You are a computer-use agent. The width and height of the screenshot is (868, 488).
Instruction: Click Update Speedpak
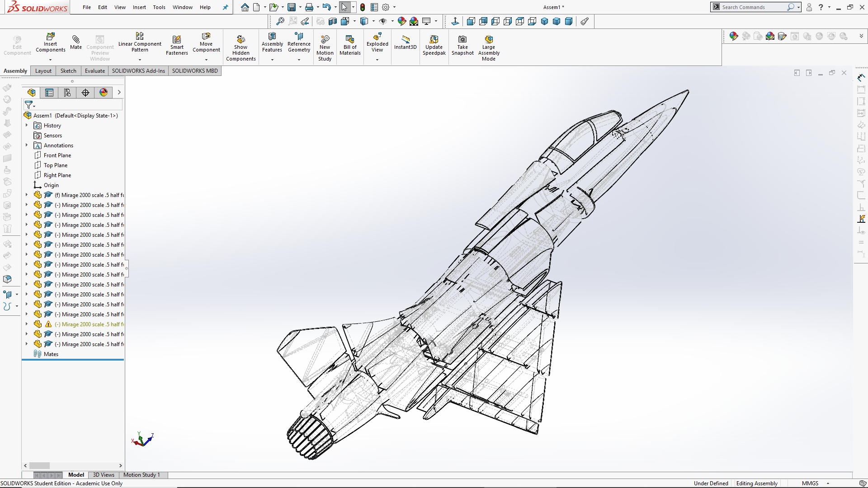(434, 45)
